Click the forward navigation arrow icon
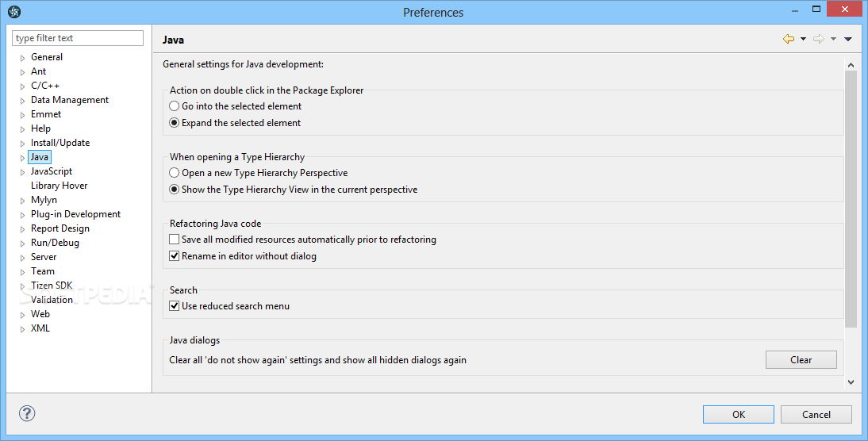The image size is (868, 441). pyautogui.click(x=818, y=39)
